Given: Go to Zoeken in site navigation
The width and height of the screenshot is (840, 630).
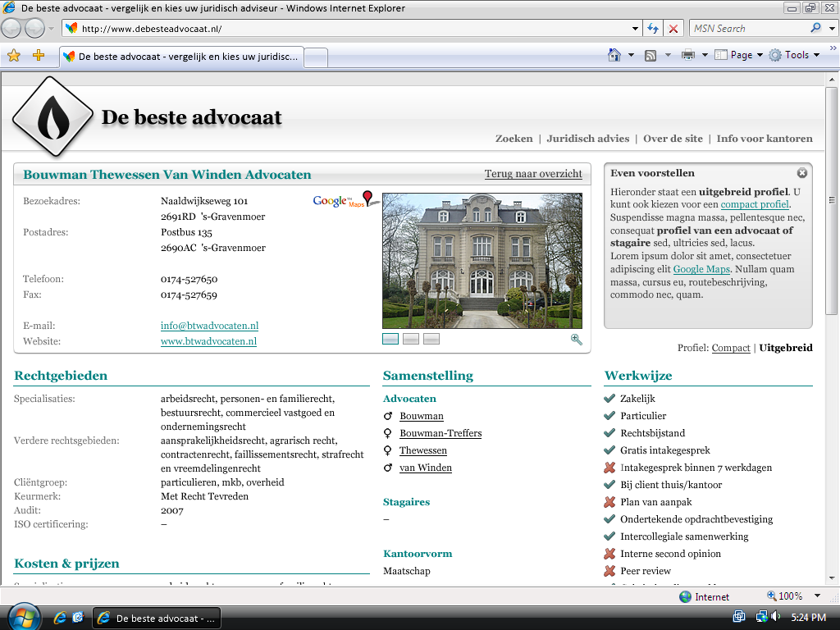Looking at the screenshot, I should pos(514,139).
